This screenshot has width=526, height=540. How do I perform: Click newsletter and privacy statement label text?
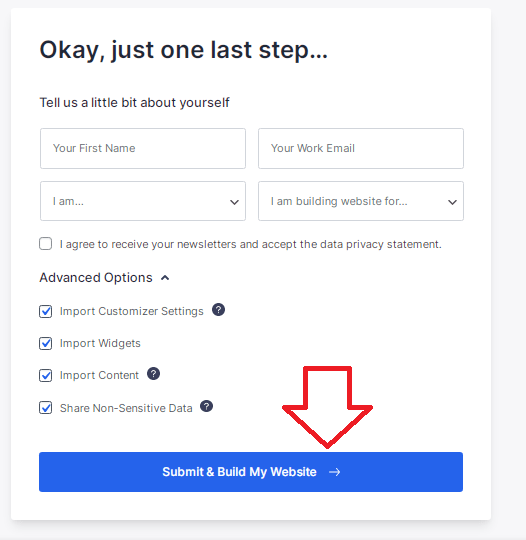(x=250, y=244)
